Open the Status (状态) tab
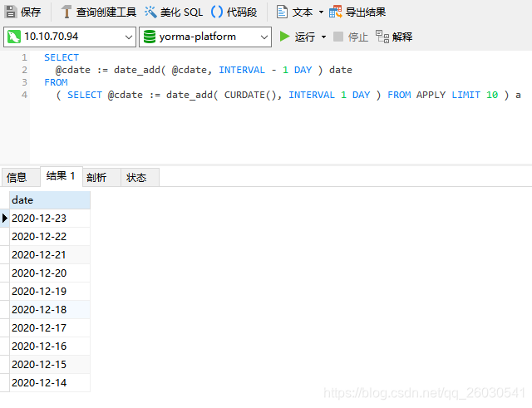The image size is (532, 408). (140, 177)
